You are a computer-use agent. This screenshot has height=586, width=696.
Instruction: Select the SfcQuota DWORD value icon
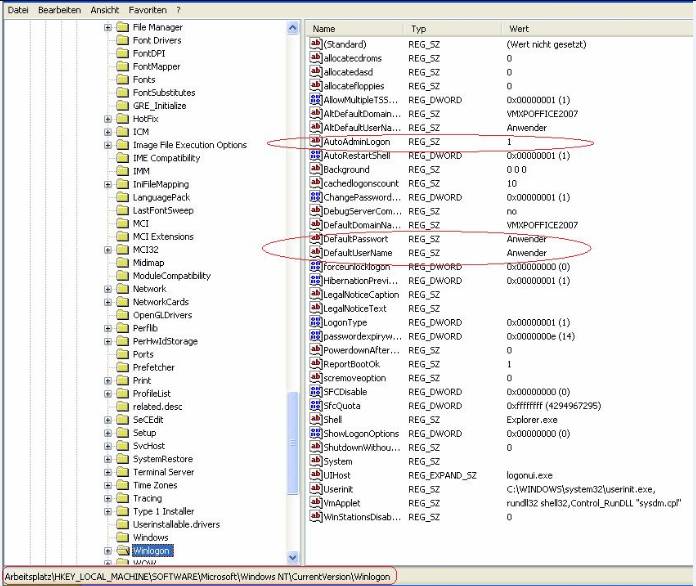(x=316, y=406)
